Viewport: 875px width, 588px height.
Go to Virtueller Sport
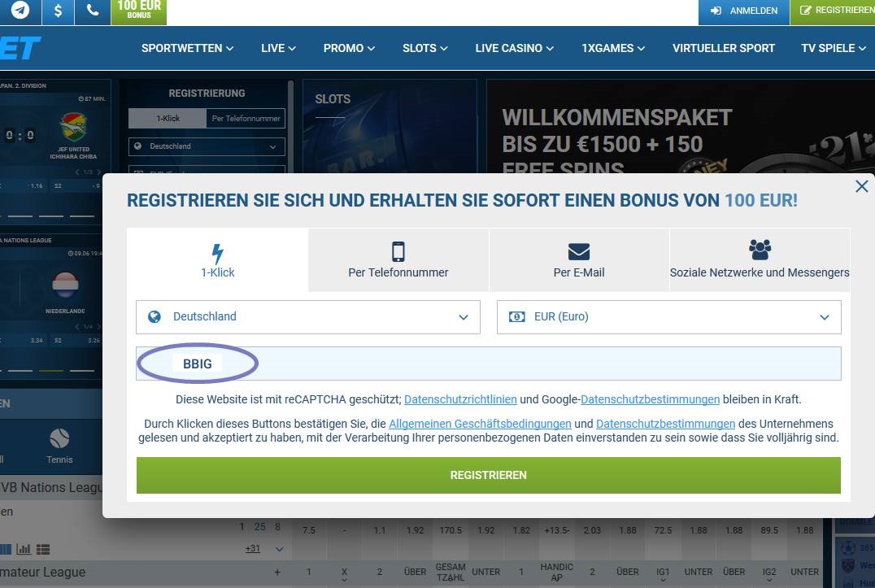(723, 48)
